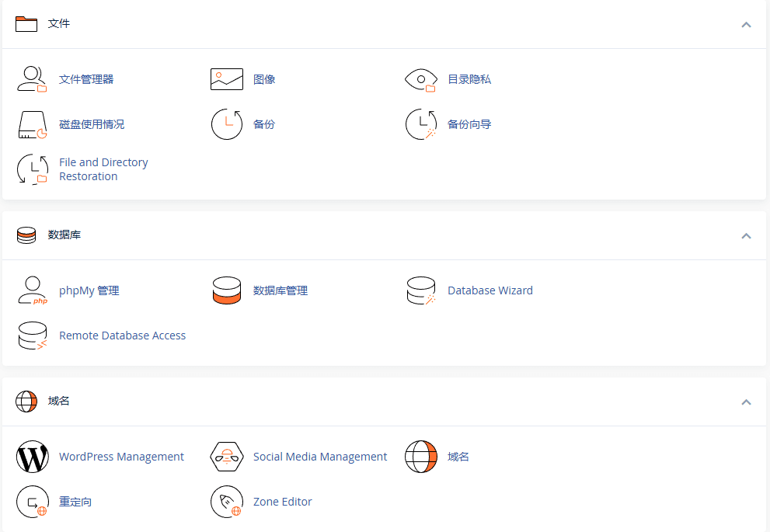The image size is (770, 532).
Task: Open the 备份向导 backup wizard icon
Action: tap(421, 124)
